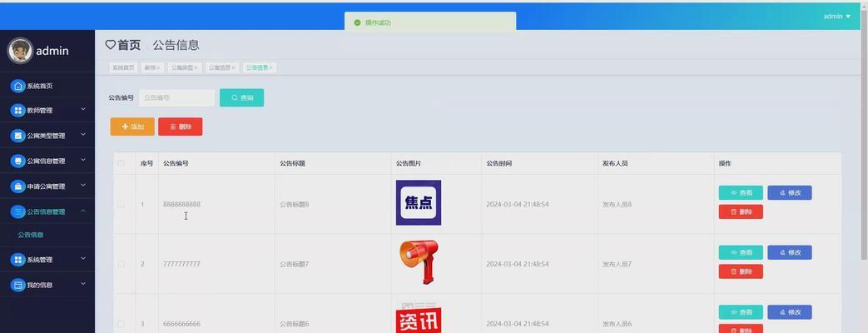Image resolution: width=868 pixels, height=333 pixels.
Task: Expand the 公寓信息管理 menu chevron
Action: pos(83,160)
